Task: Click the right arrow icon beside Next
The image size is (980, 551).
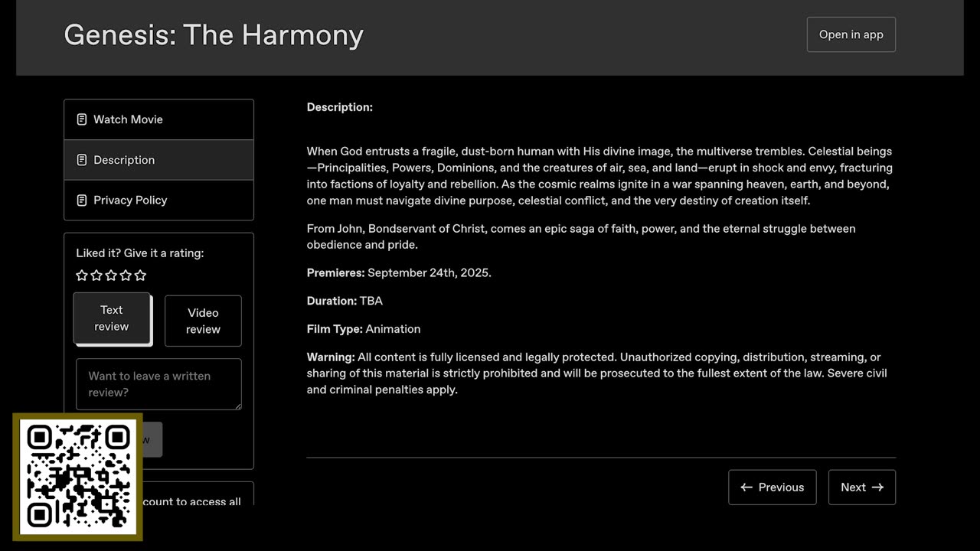Action: (877, 487)
